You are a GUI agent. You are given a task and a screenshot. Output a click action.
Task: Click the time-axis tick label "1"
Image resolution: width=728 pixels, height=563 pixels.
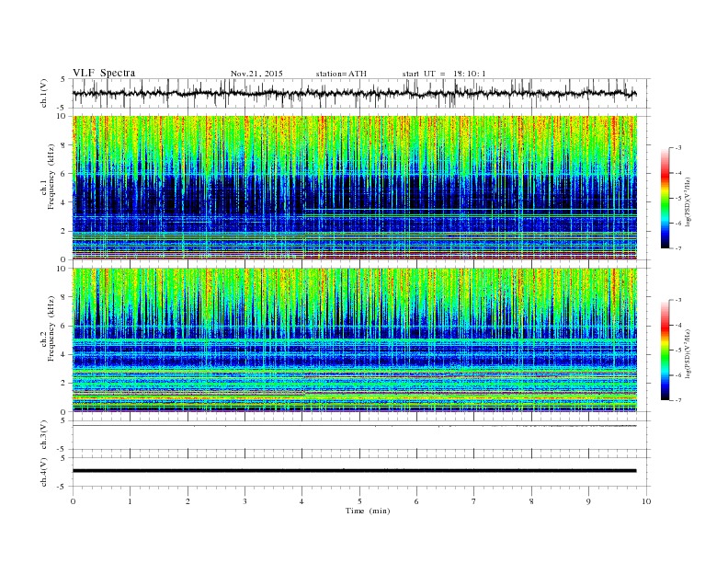pyautogui.click(x=130, y=501)
